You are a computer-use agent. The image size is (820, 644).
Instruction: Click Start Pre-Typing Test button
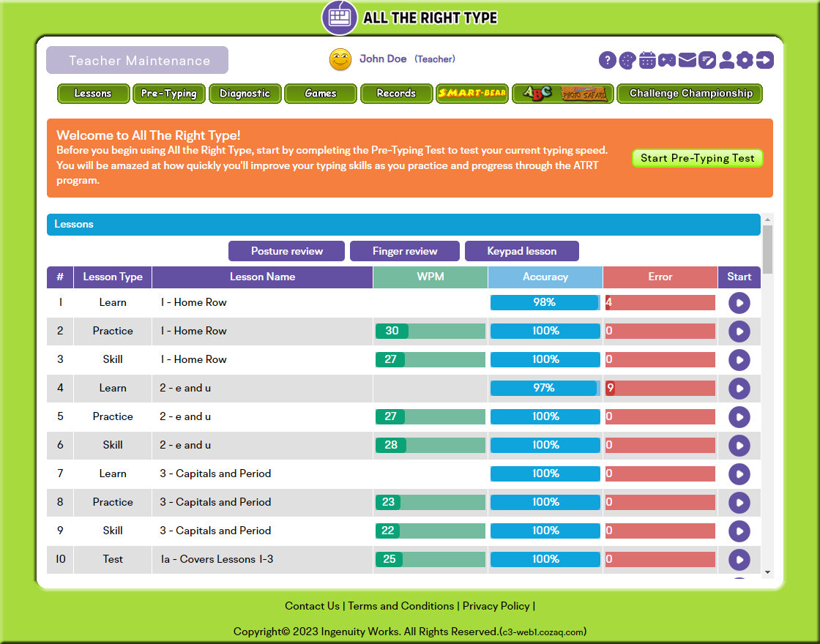[x=698, y=158]
